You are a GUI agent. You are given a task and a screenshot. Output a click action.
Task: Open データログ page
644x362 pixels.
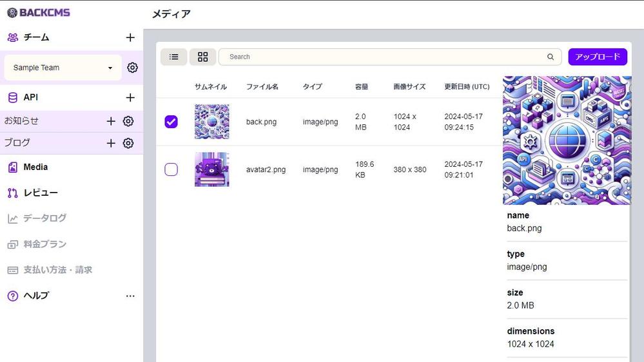44,218
